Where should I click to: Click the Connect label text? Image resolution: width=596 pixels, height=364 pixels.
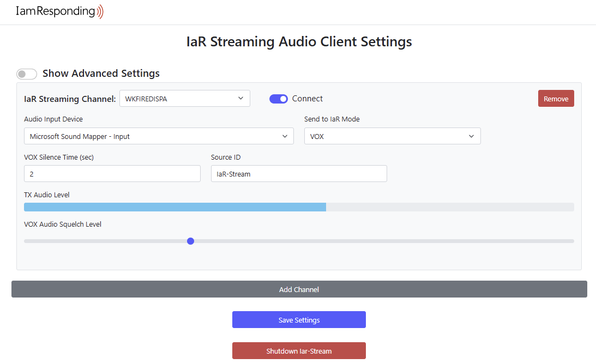(307, 99)
